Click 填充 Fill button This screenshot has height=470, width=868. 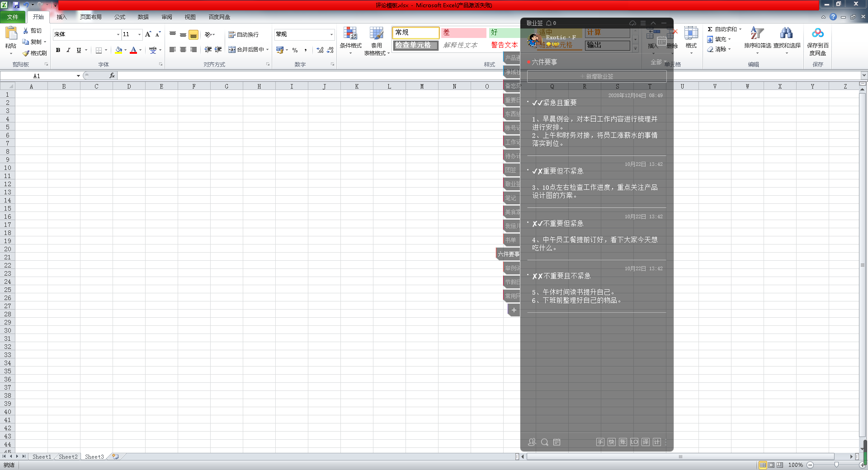pyautogui.click(x=719, y=39)
